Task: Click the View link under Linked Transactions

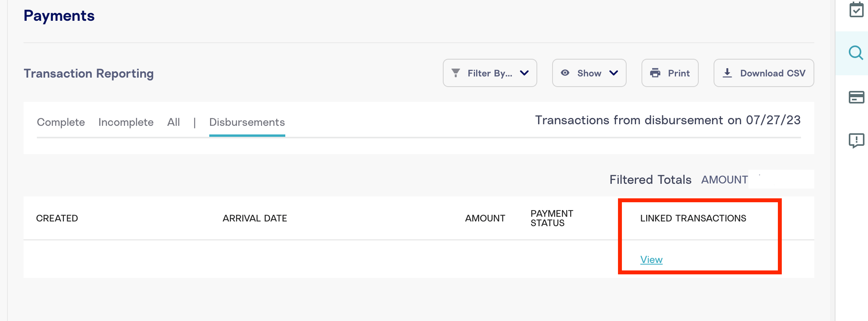Action: pyautogui.click(x=651, y=259)
